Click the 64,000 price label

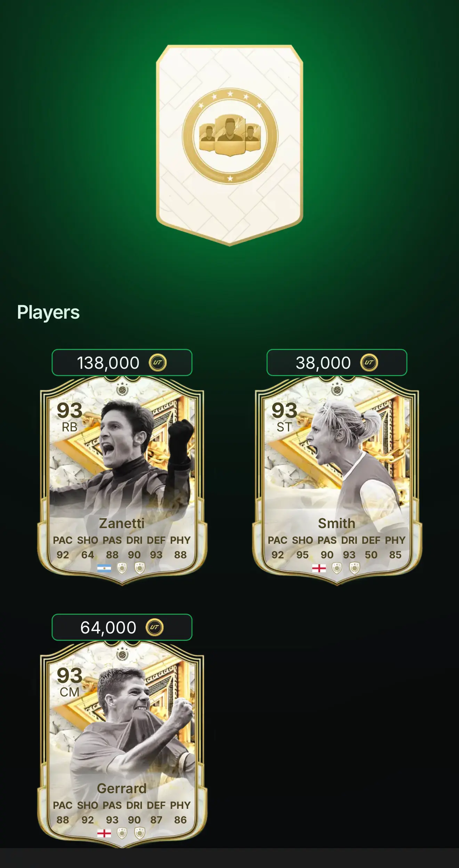tap(108, 628)
